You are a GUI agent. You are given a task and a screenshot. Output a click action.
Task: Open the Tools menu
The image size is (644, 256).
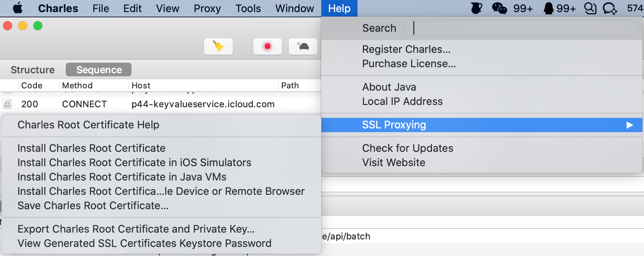pos(248,8)
